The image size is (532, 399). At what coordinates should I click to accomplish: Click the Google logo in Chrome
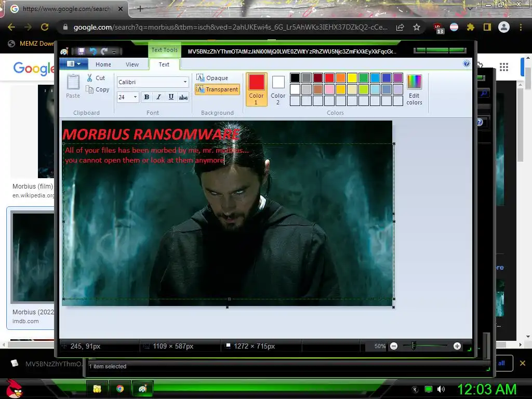pos(34,68)
